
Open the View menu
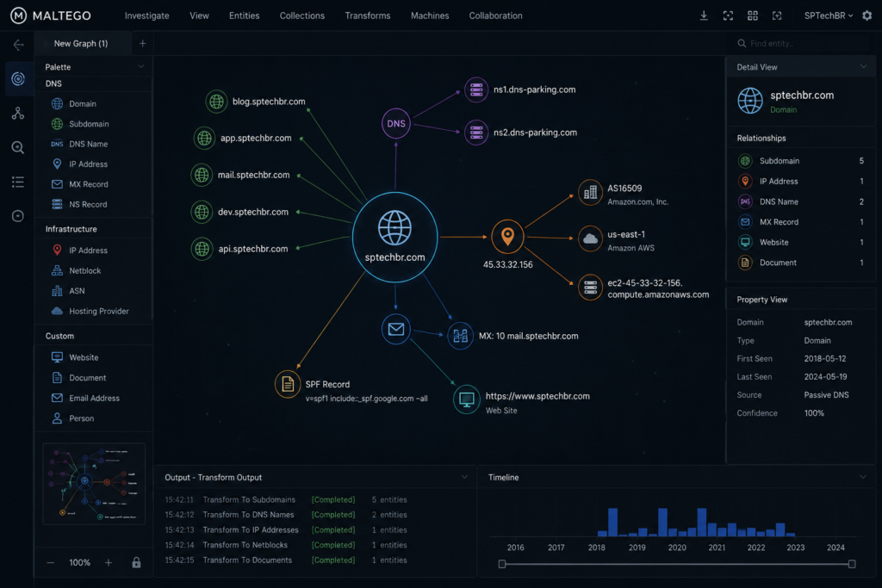pos(199,15)
